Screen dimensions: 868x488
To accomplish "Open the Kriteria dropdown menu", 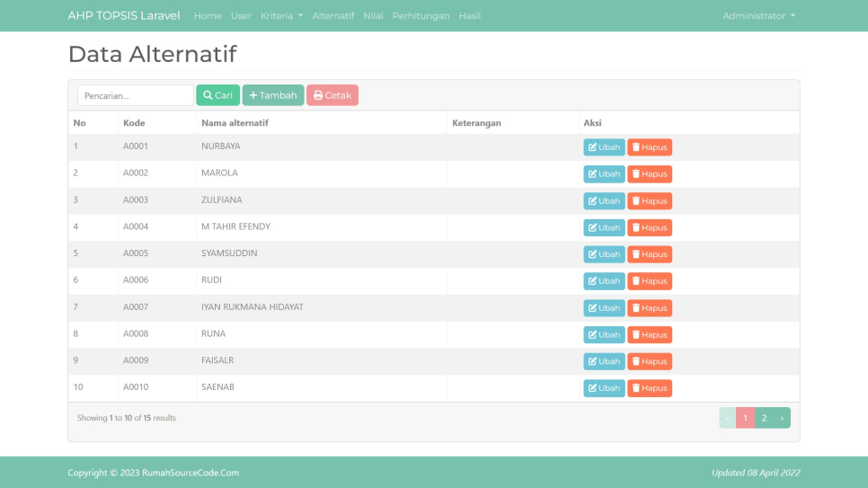I will point(282,15).
